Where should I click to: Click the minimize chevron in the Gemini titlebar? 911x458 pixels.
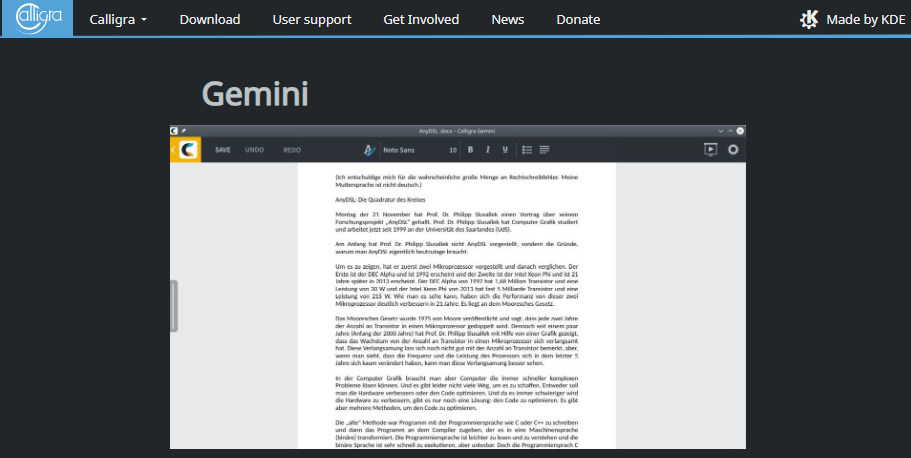721,131
